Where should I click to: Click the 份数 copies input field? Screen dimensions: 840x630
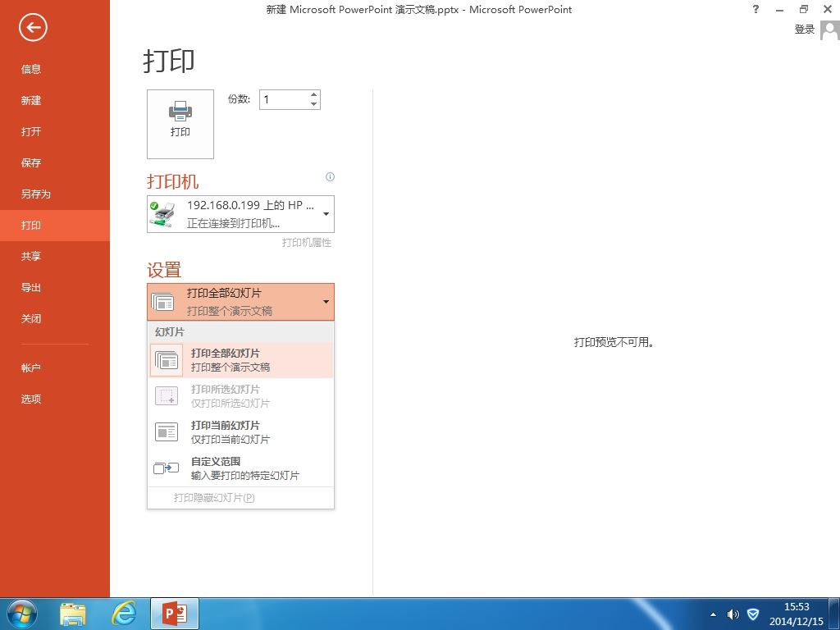click(x=285, y=99)
